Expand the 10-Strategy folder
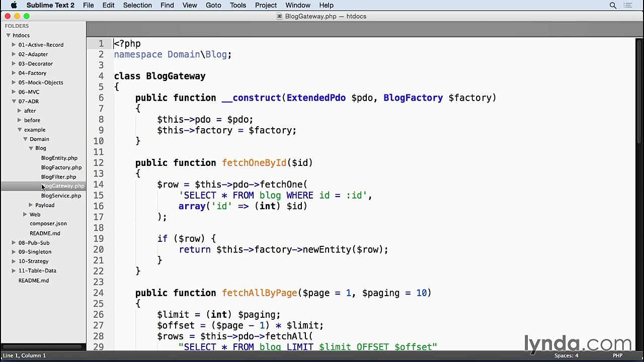This screenshot has width=644, height=362. click(x=14, y=261)
